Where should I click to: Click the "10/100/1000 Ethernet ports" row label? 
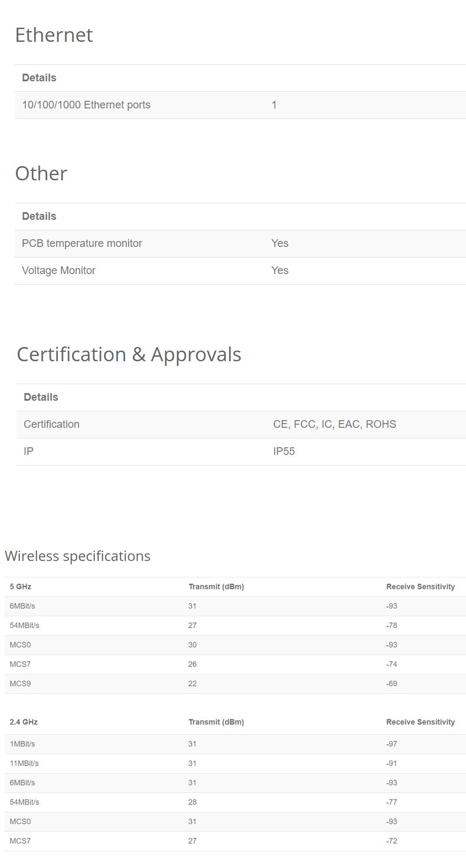point(86,105)
